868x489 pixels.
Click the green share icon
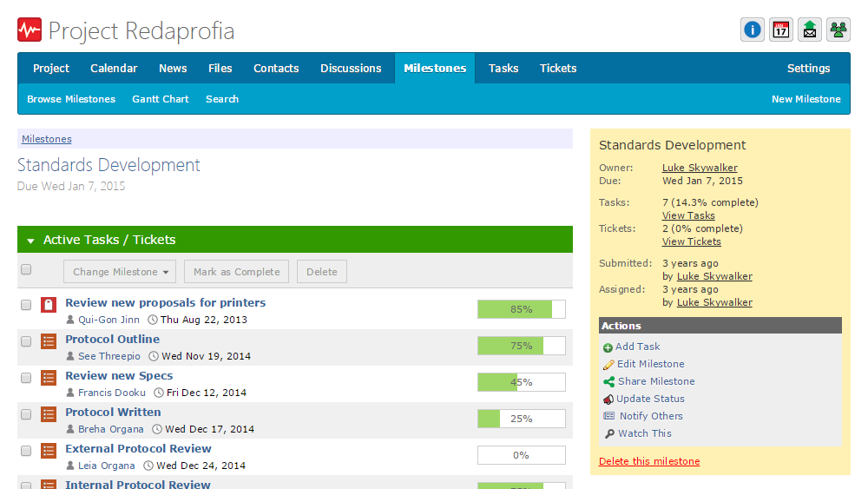(609, 381)
